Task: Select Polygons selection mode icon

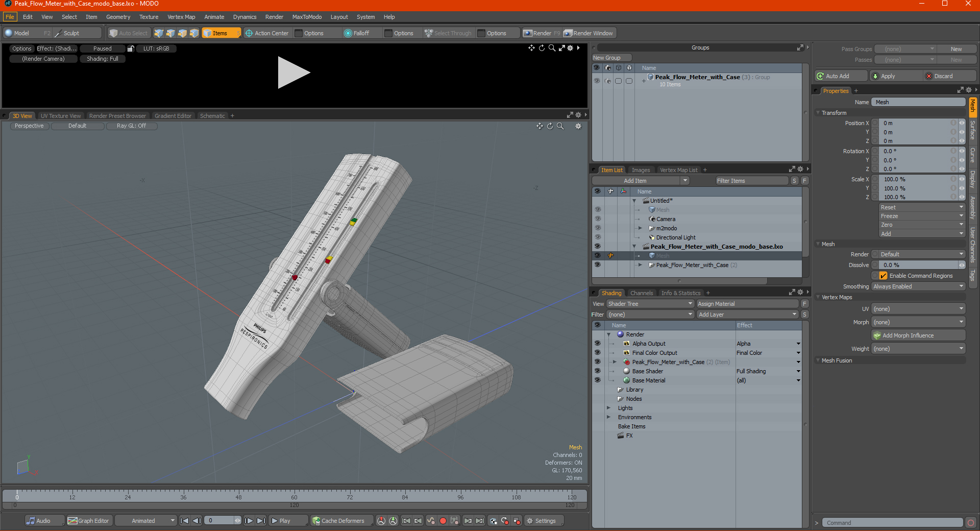Action: [x=182, y=33]
